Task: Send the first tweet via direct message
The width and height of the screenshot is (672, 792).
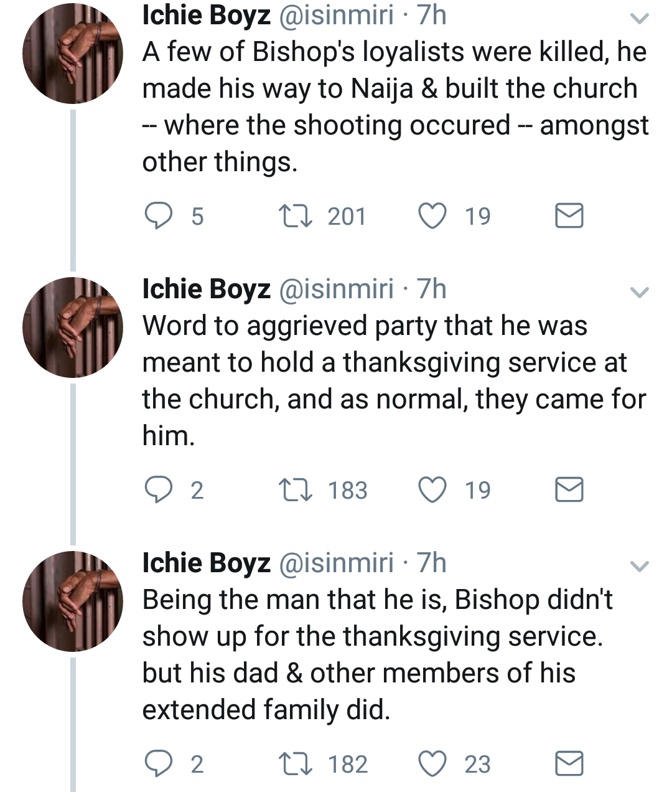Action: [x=569, y=216]
